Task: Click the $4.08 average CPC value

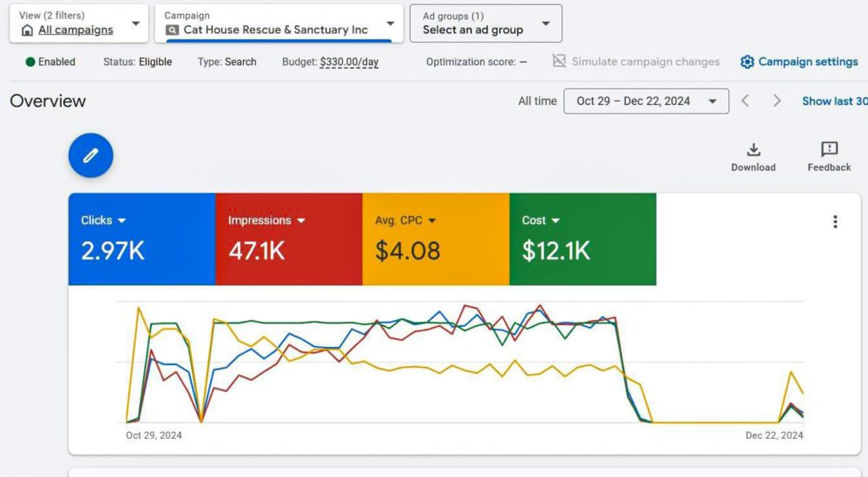Action: tap(408, 252)
